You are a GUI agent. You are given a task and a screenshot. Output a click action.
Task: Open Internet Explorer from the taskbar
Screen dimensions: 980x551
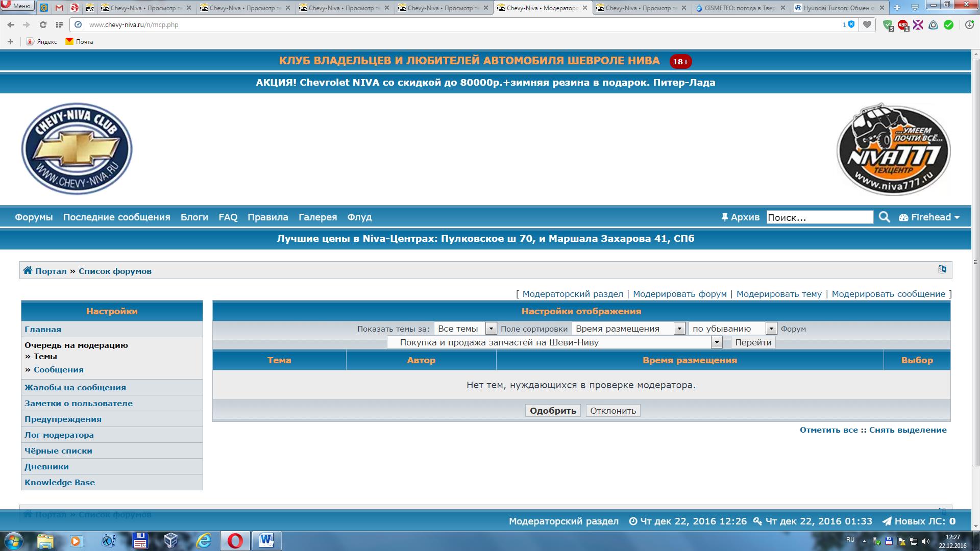point(204,540)
